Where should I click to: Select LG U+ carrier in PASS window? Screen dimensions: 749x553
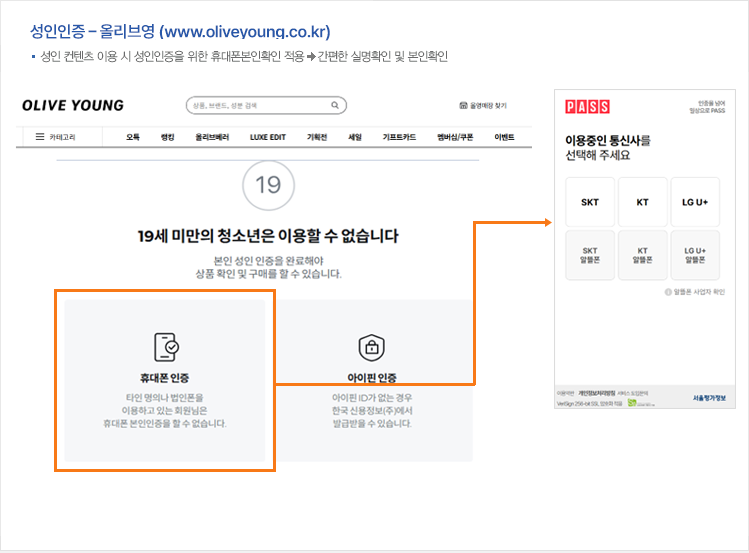pos(695,202)
